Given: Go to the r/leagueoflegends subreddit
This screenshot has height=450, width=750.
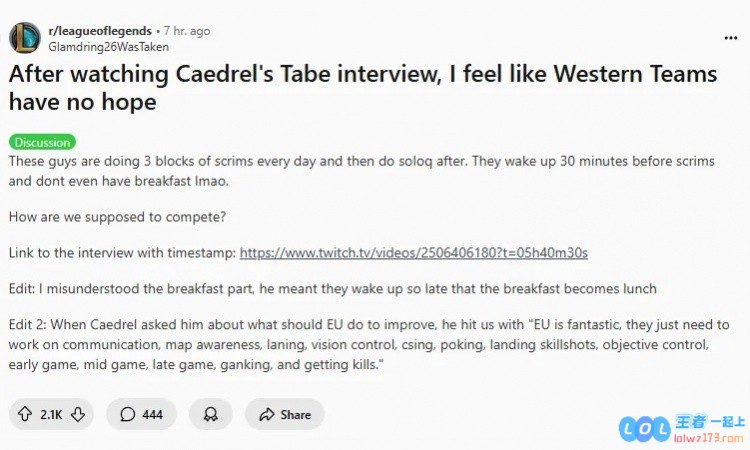Looking at the screenshot, I should click(100, 31).
